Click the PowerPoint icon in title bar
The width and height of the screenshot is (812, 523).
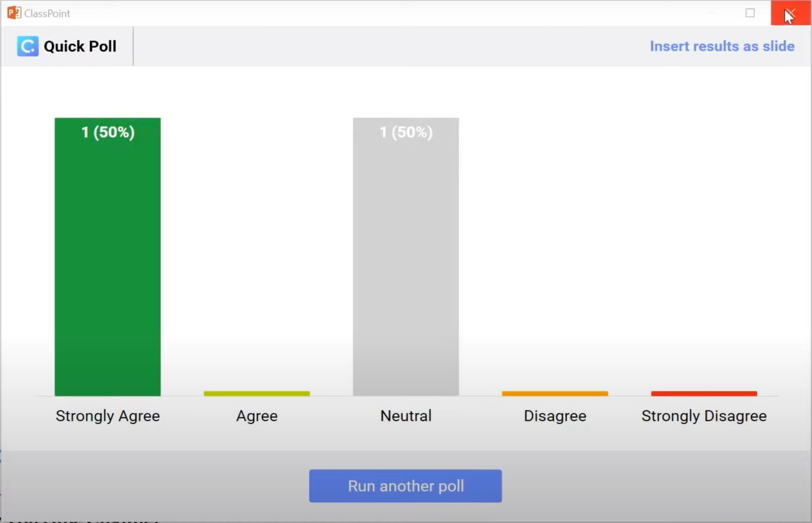point(14,13)
